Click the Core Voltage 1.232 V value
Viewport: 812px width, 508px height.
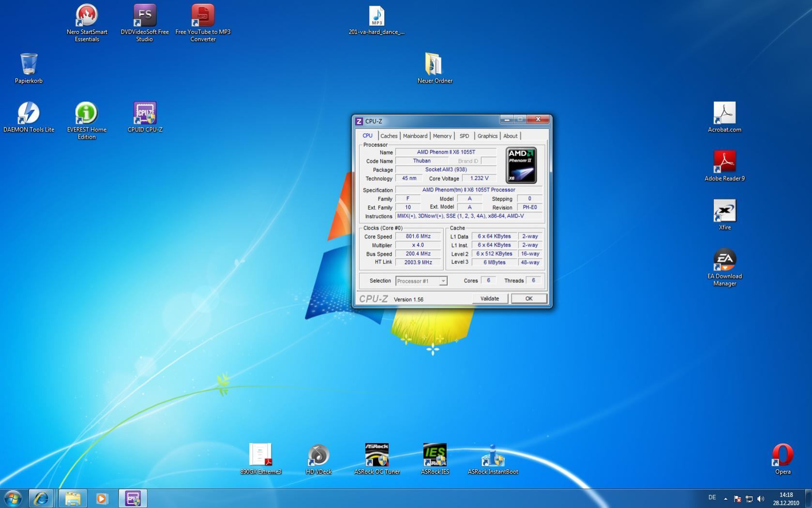click(x=479, y=178)
